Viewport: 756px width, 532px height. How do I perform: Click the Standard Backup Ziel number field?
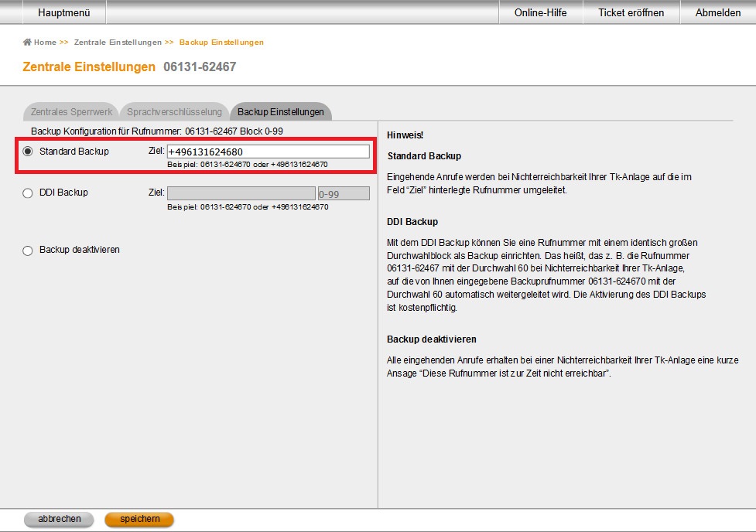(x=268, y=152)
